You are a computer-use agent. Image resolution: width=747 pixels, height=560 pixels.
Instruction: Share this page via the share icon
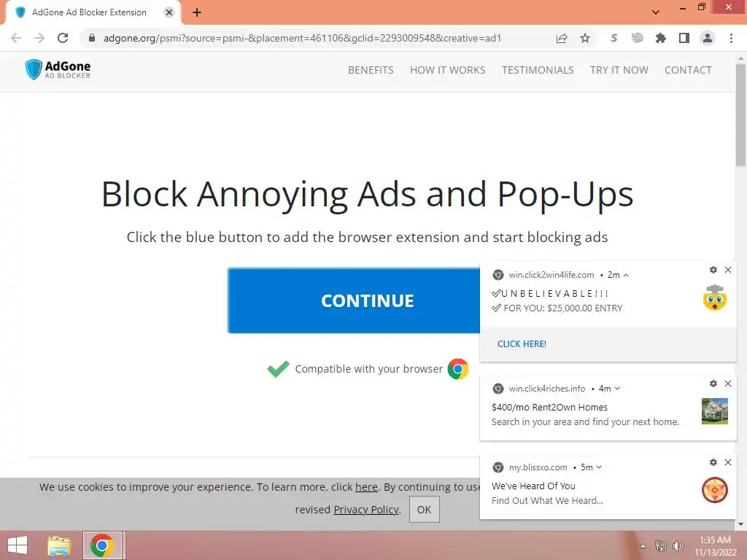point(562,38)
